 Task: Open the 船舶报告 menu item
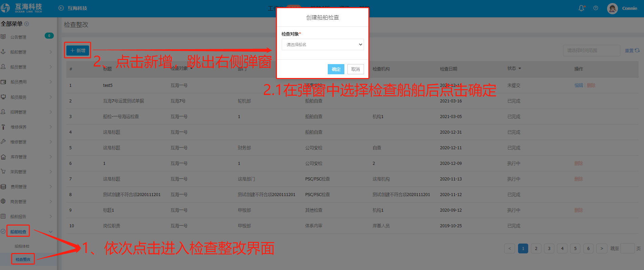[18, 217]
